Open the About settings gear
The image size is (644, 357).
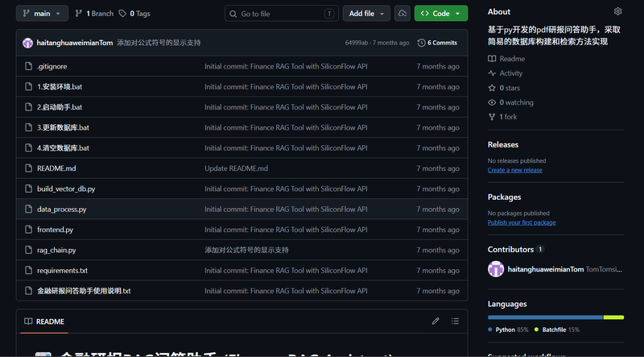(617, 11)
